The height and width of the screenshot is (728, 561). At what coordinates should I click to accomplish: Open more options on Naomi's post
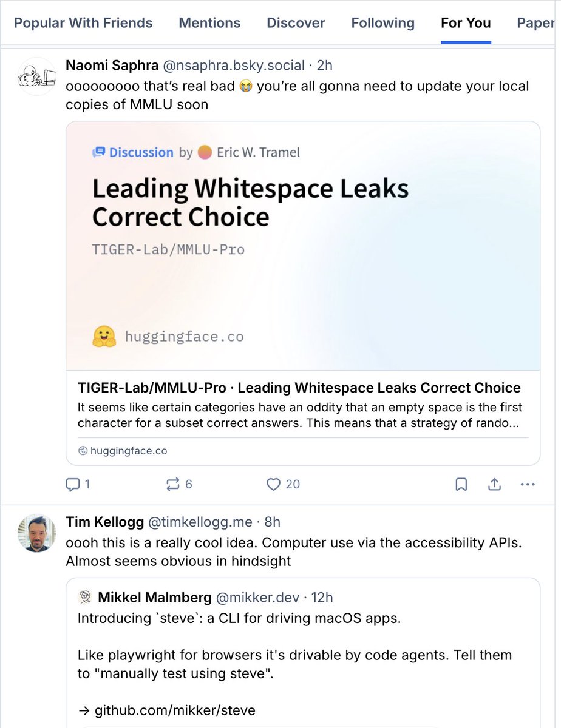528,484
